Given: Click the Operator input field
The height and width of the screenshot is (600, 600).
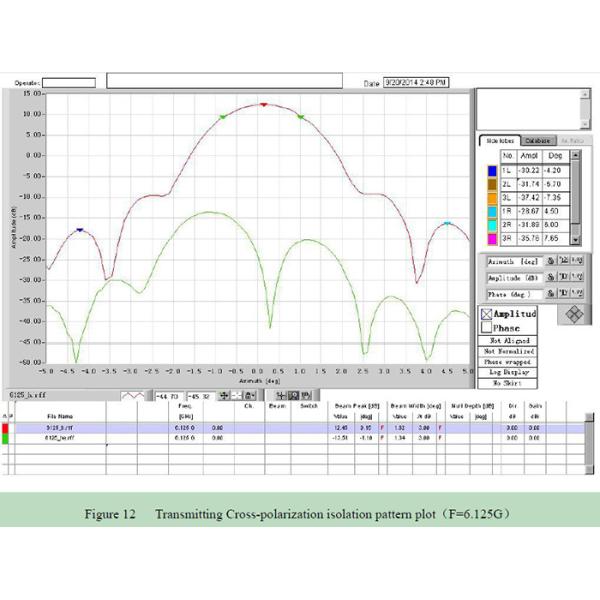Looking at the screenshot, I should (x=69, y=83).
